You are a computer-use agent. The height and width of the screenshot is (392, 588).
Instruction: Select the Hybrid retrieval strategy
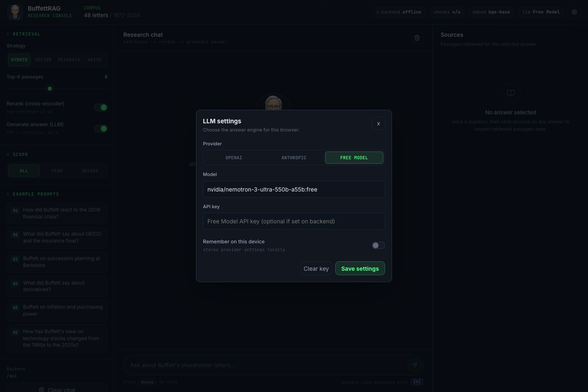coord(19,60)
